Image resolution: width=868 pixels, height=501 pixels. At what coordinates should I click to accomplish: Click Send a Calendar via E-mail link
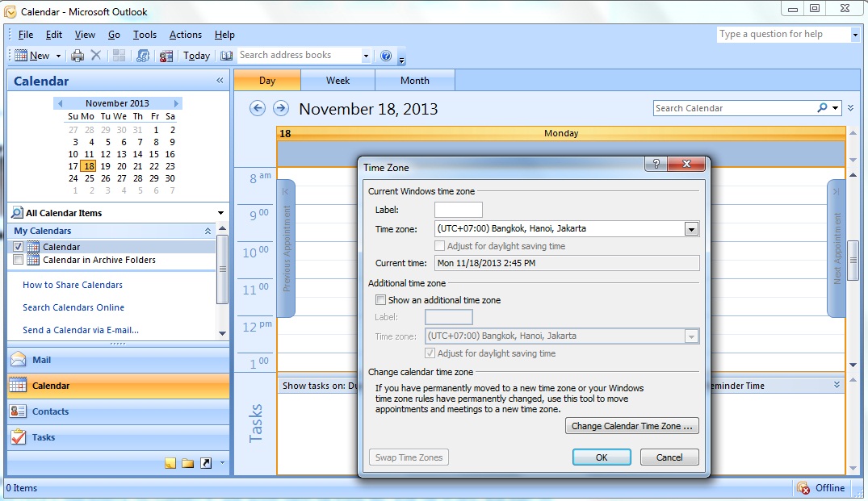[x=80, y=330]
